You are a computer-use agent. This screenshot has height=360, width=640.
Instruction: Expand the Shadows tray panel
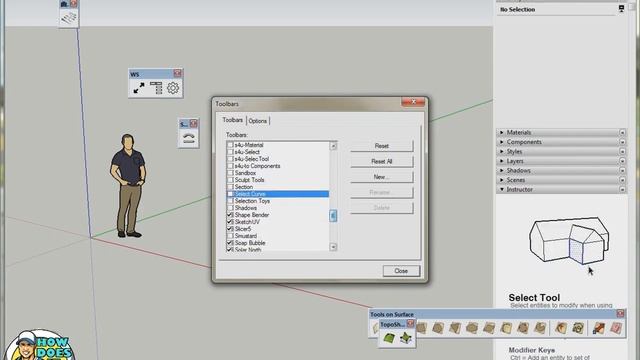coord(502,170)
